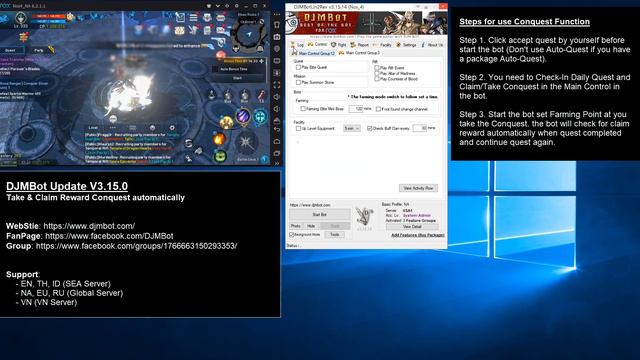Click the character level portrait icon
The image size is (640, 360).
[20, 18]
